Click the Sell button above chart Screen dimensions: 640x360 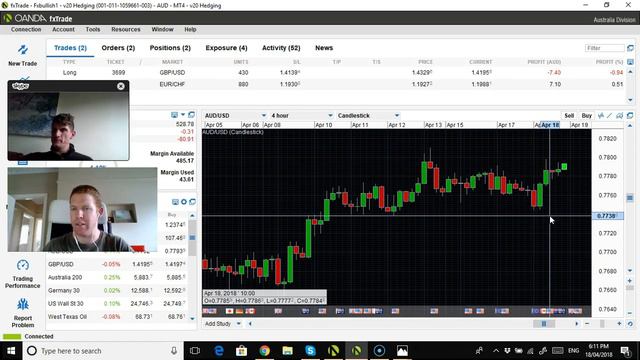point(569,116)
